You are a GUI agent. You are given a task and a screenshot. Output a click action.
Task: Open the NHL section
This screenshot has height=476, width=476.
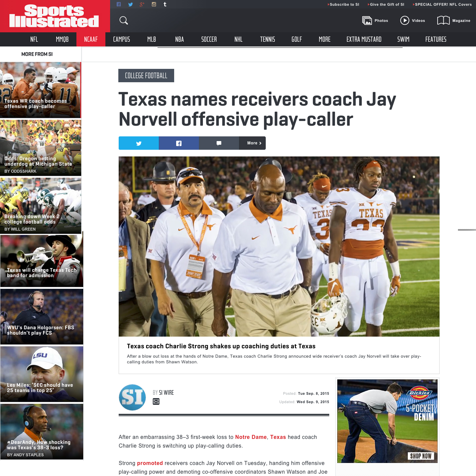[238, 39]
